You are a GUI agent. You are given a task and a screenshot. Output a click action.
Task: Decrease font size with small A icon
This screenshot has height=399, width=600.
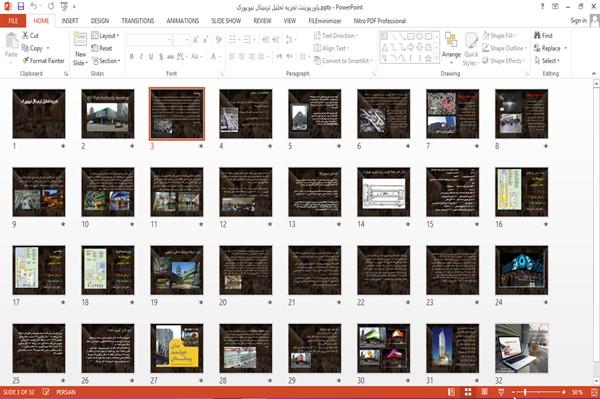[205, 39]
